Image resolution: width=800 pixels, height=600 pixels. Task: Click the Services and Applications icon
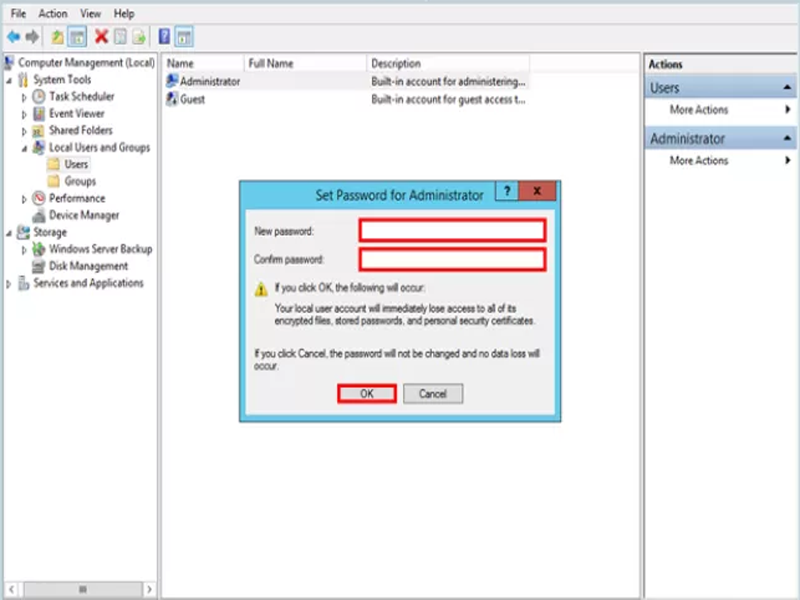pyautogui.click(x=23, y=283)
